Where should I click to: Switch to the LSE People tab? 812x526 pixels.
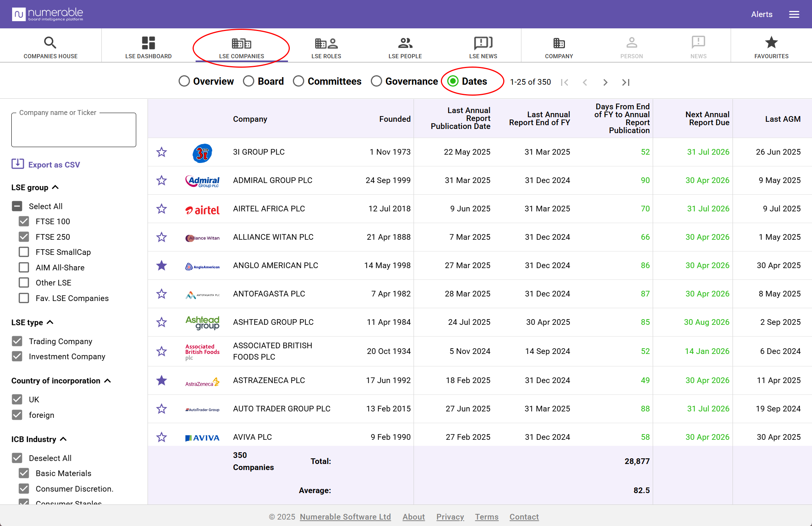click(x=405, y=47)
